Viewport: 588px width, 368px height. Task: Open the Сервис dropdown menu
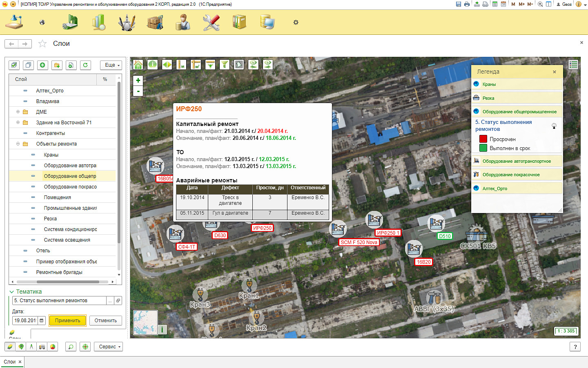click(x=109, y=347)
